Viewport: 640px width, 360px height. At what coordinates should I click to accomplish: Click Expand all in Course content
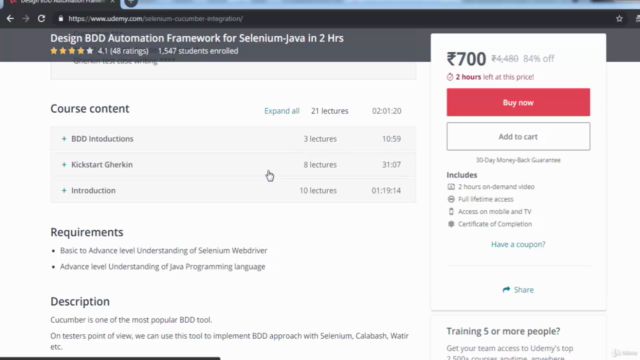(x=282, y=111)
